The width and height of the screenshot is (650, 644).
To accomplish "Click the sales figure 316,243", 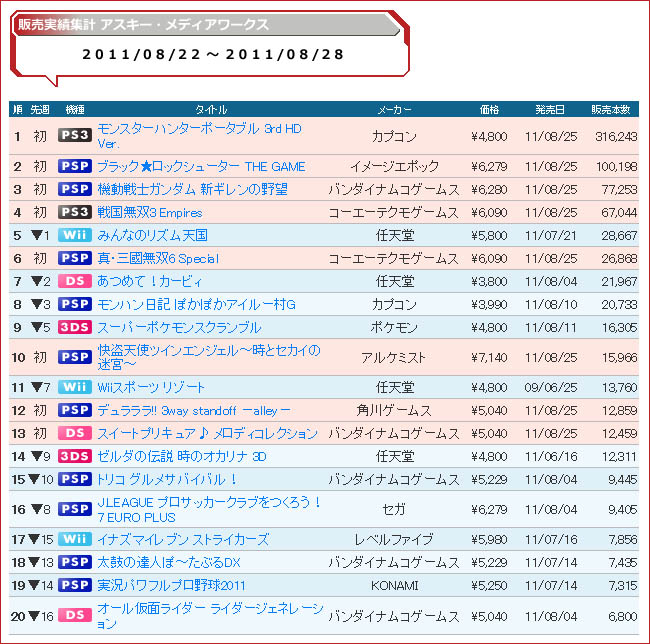I will 616,136.
